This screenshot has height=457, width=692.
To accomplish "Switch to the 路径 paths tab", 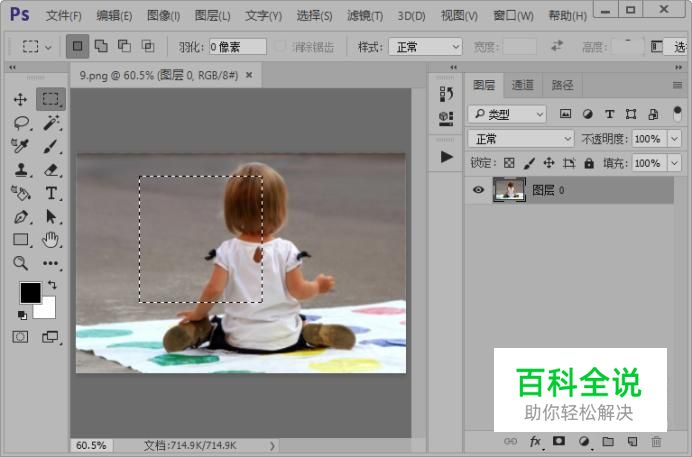I will pos(562,85).
